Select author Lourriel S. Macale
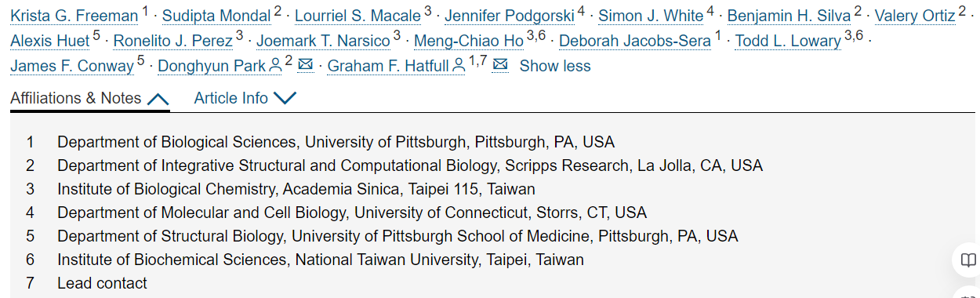Image resolution: width=980 pixels, height=298 pixels. click(x=358, y=16)
